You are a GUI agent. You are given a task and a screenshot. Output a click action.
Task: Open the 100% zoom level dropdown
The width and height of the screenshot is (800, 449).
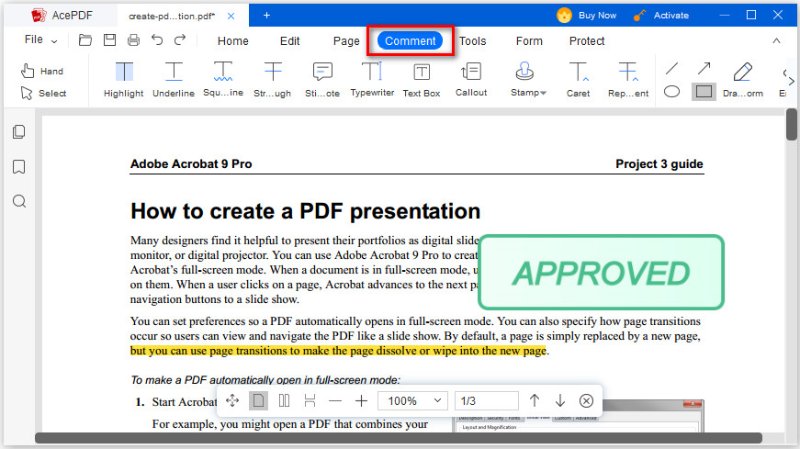413,401
